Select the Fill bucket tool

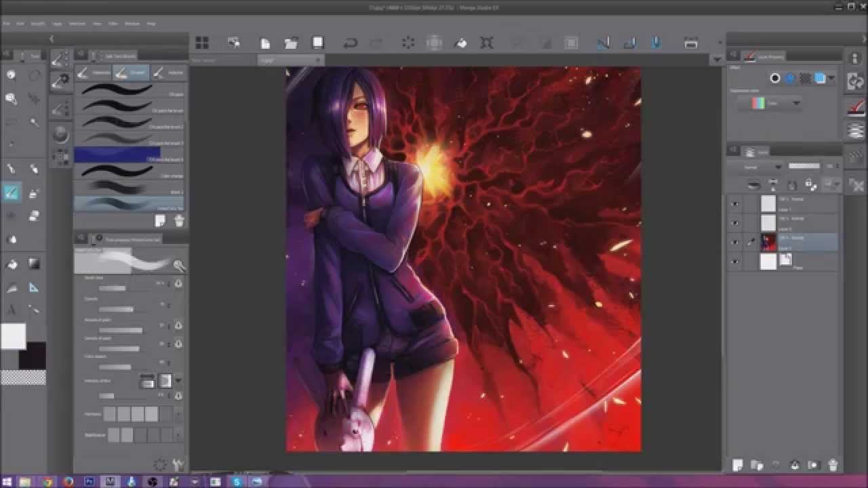click(x=12, y=264)
